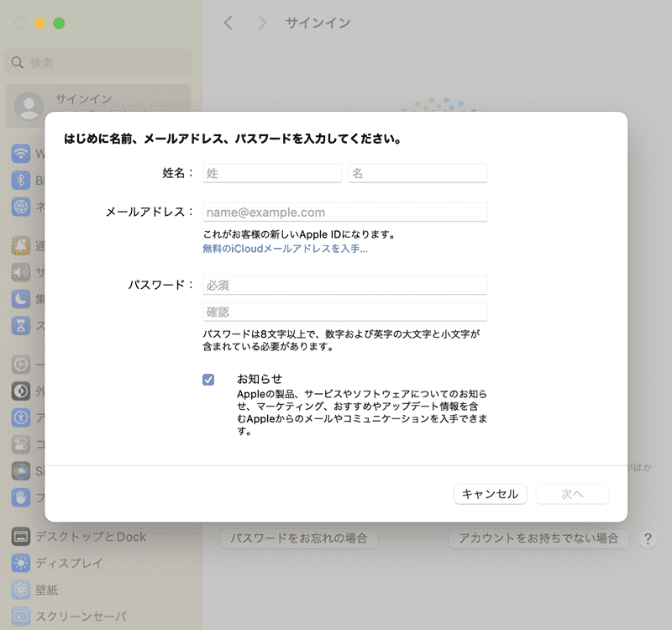The width and height of the screenshot is (672, 630).
Task: Click the green maximize window button
Action: [59, 24]
